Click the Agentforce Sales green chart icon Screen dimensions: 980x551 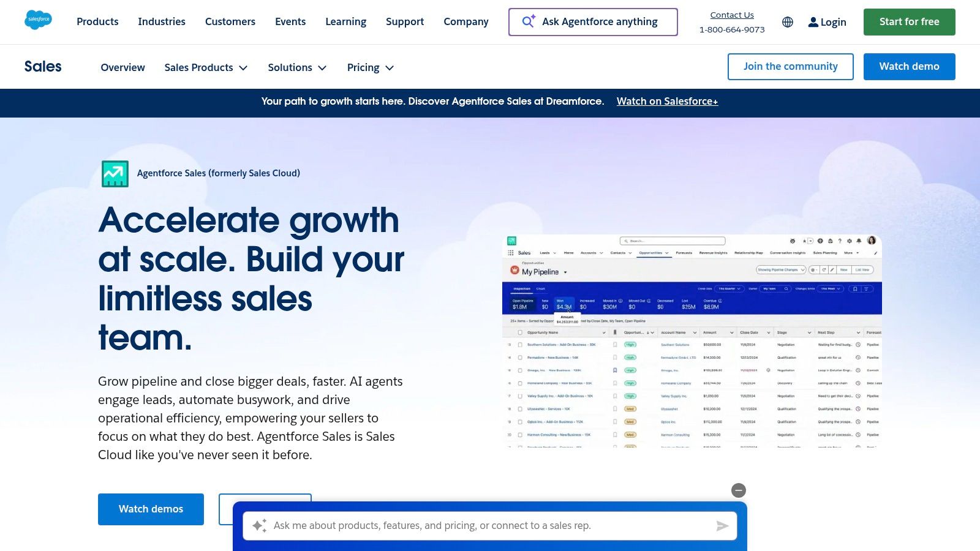click(115, 173)
